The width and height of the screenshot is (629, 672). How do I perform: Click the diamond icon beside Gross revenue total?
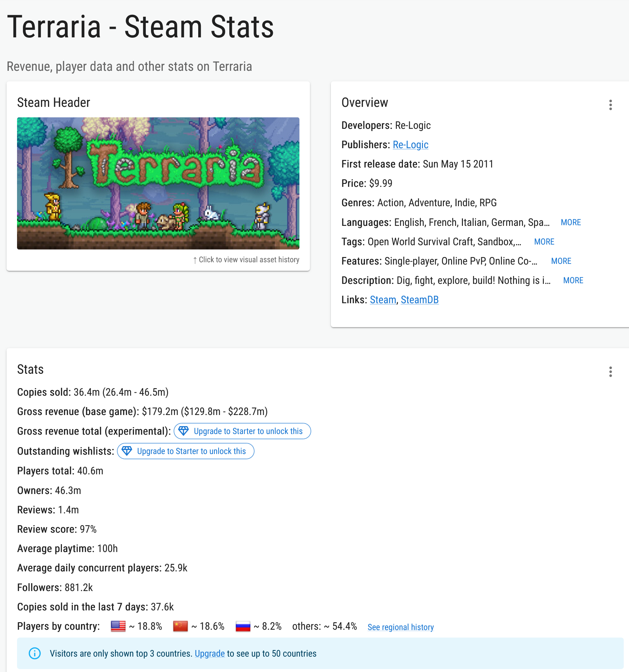pos(183,431)
